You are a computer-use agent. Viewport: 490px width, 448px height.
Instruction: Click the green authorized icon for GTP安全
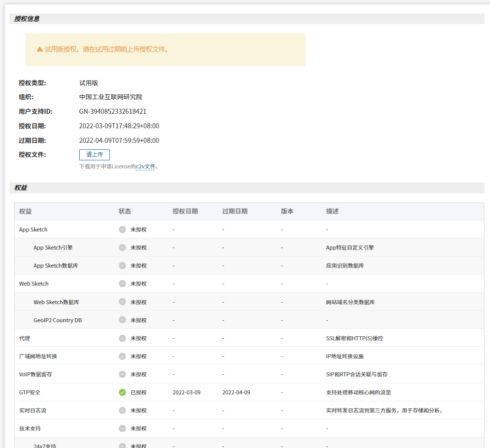[x=122, y=392]
